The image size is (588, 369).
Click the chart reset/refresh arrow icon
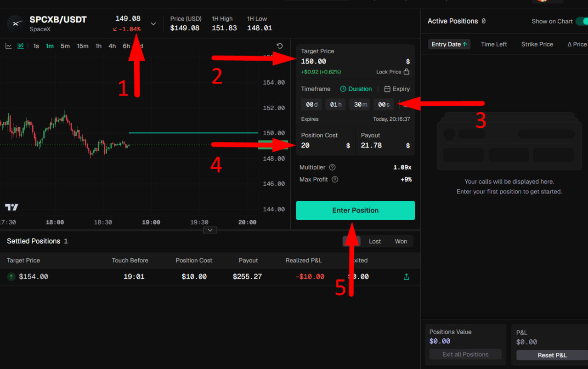[280, 46]
